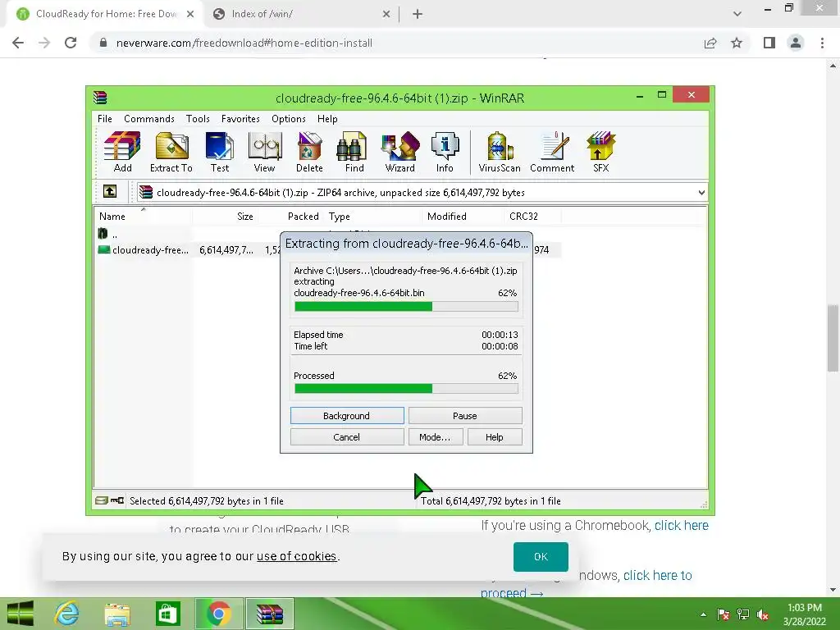Run VirusScan toolbar icon
This screenshot has height=630, width=840.
pyautogui.click(x=500, y=152)
